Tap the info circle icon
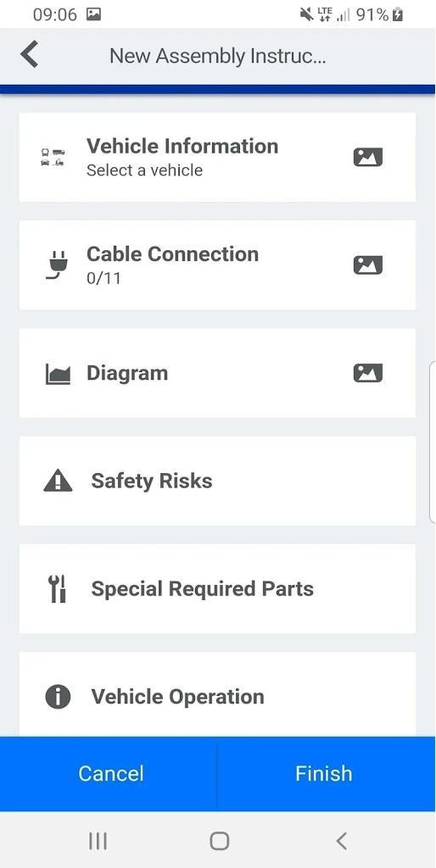Image resolution: width=436 pixels, height=868 pixels. click(x=58, y=697)
